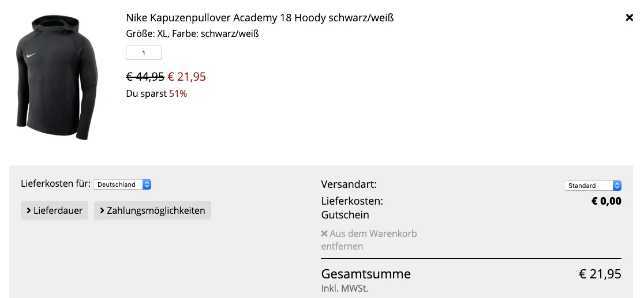Screen dimensions: 644x298
Task: Click the reduced price € 21,95 in red
Action: (187, 77)
